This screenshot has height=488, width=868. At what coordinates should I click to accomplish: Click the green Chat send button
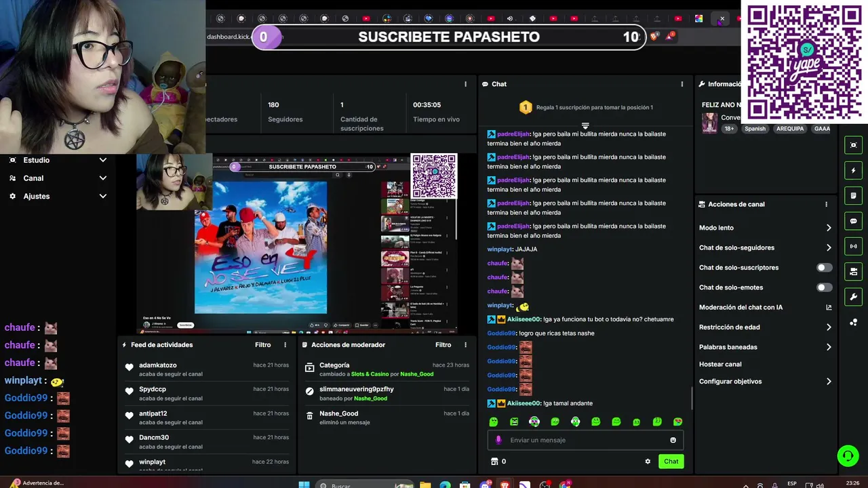tap(671, 462)
